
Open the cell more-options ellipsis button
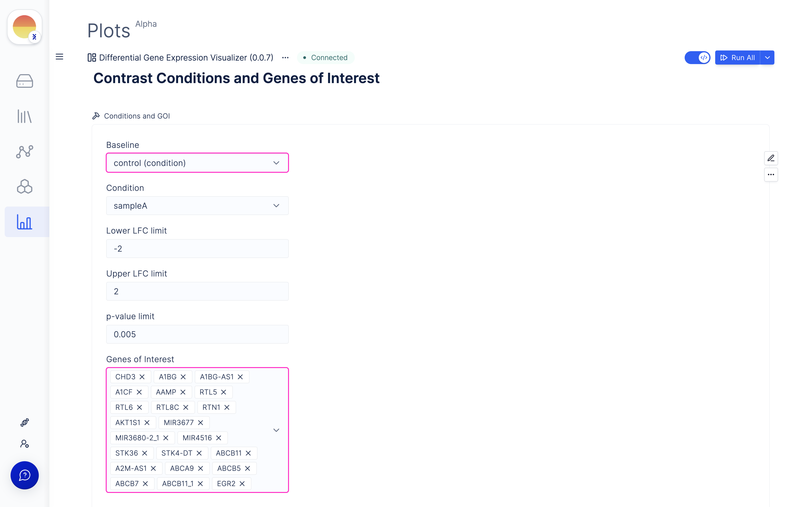click(771, 174)
